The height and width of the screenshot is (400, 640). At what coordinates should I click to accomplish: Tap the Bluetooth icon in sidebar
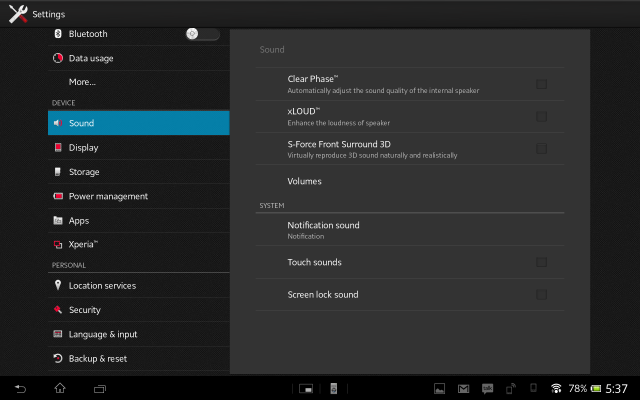coord(58,33)
